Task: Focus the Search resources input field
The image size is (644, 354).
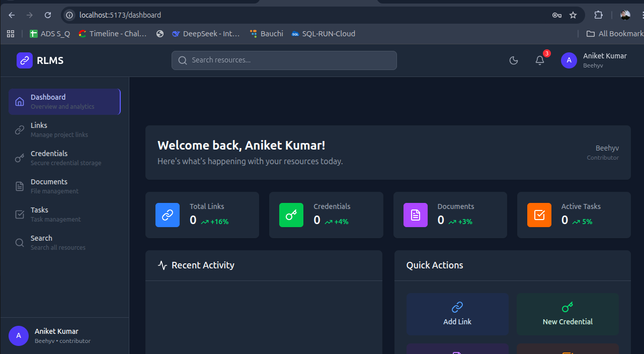Action: coord(284,60)
